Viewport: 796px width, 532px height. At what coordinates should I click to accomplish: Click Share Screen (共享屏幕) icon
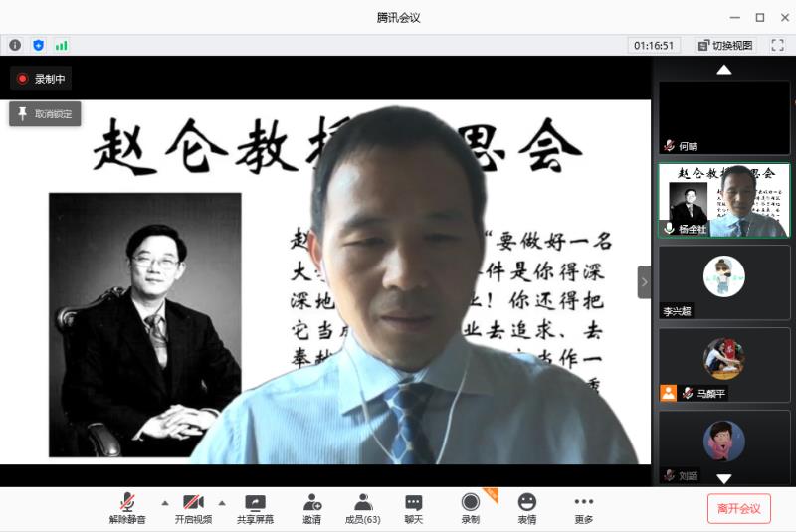[x=255, y=508]
